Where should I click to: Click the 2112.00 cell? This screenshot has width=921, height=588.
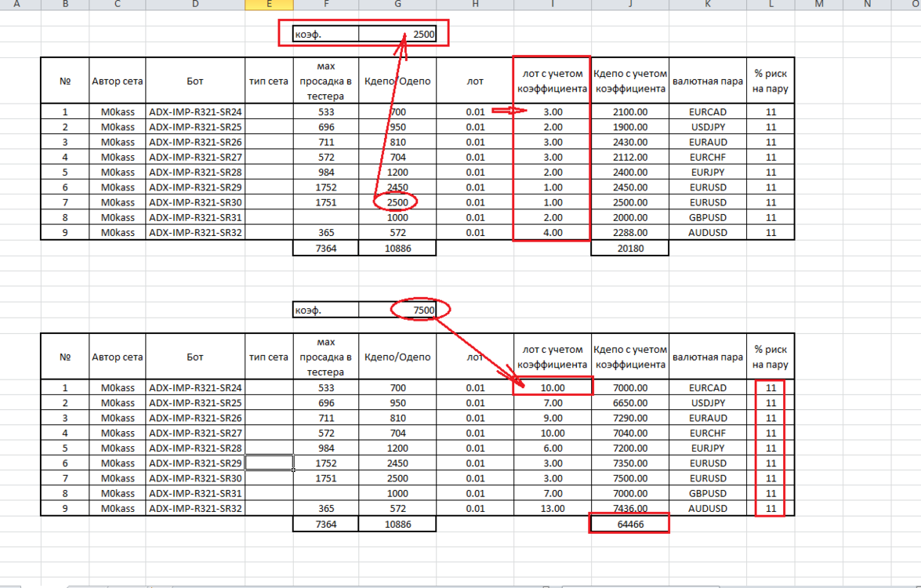(x=630, y=157)
